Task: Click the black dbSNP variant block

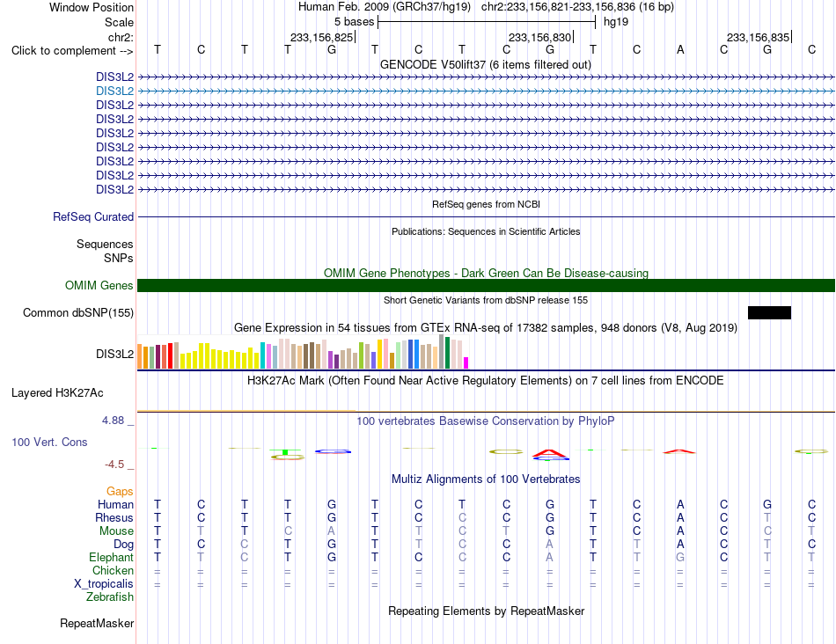Action: pyautogui.click(x=769, y=312)
